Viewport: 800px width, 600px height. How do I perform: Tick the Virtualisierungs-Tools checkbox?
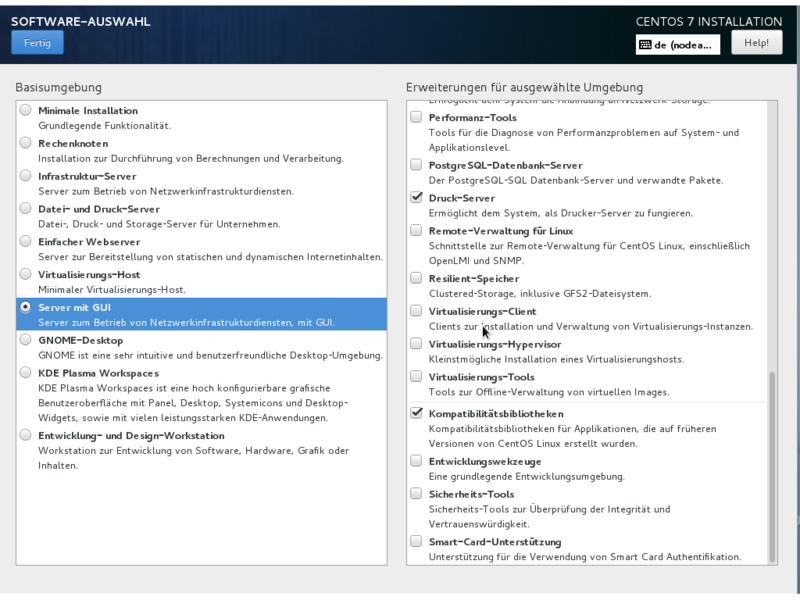pyautogui.click(x=416, y=377)
